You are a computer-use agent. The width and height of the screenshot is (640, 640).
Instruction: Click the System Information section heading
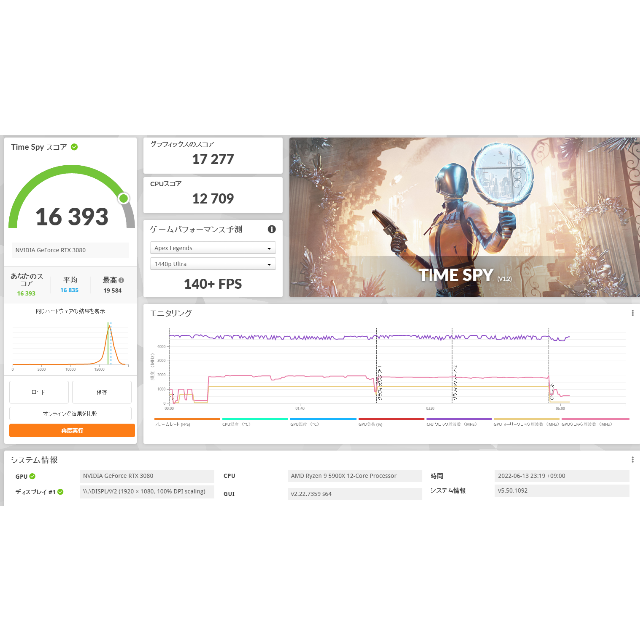tap(34, 460)
